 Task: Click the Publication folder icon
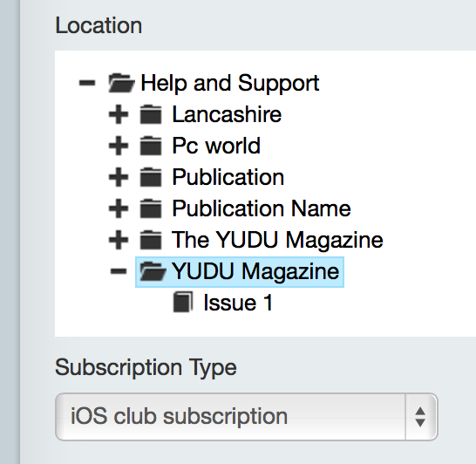[151, 177]
